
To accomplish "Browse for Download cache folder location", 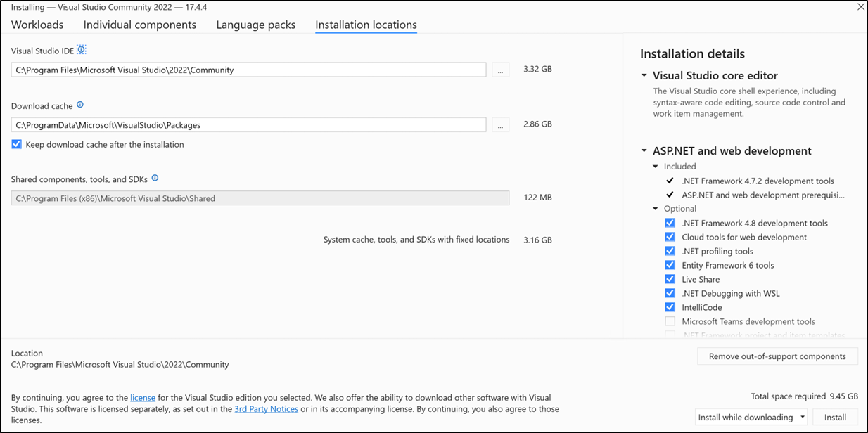I will click(x=500, y=125).
